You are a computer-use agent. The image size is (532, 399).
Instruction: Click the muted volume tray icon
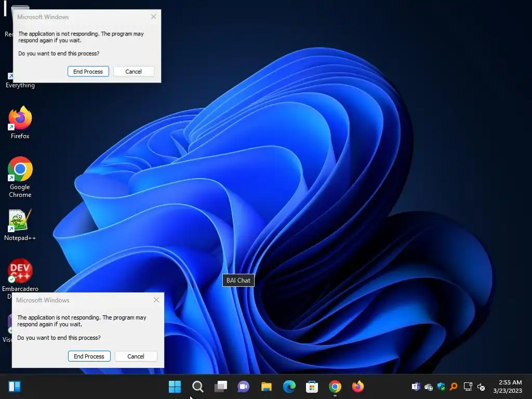tap(481, 387)
